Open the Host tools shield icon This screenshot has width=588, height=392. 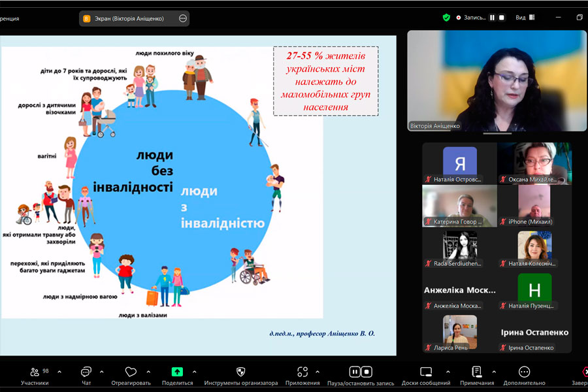coord(240,372)
